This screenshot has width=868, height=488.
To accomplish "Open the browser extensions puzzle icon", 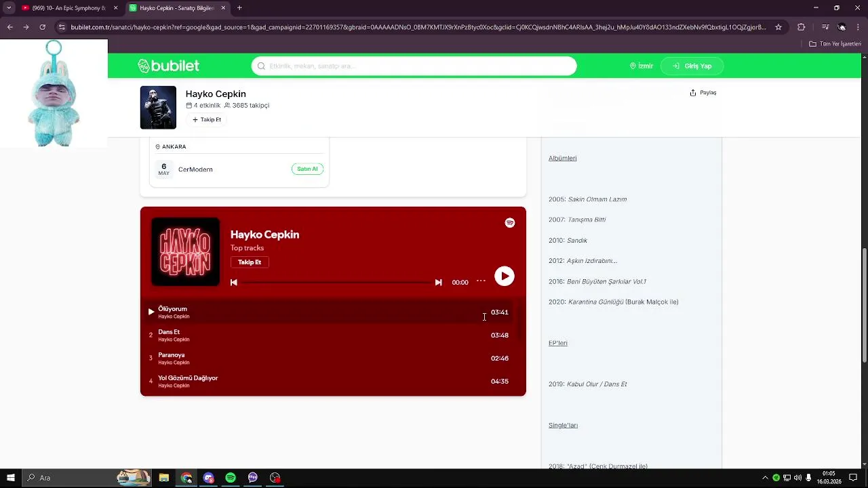I will pyautogui.click(x=801, y=27).
